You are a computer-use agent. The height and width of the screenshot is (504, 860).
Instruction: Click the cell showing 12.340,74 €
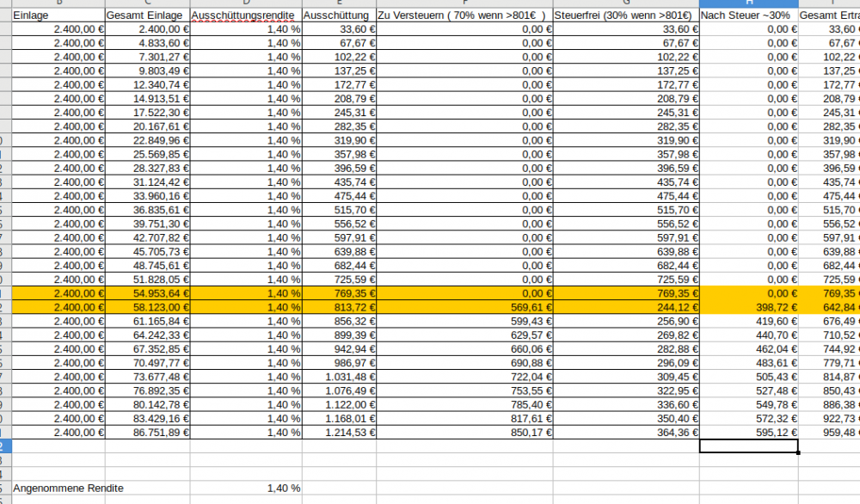click(148, 85)
